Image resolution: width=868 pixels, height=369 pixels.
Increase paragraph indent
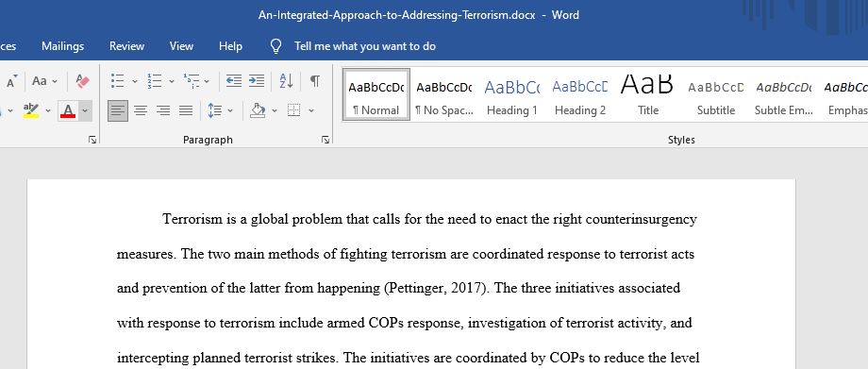pyautogui.click(x=257, y=81)
